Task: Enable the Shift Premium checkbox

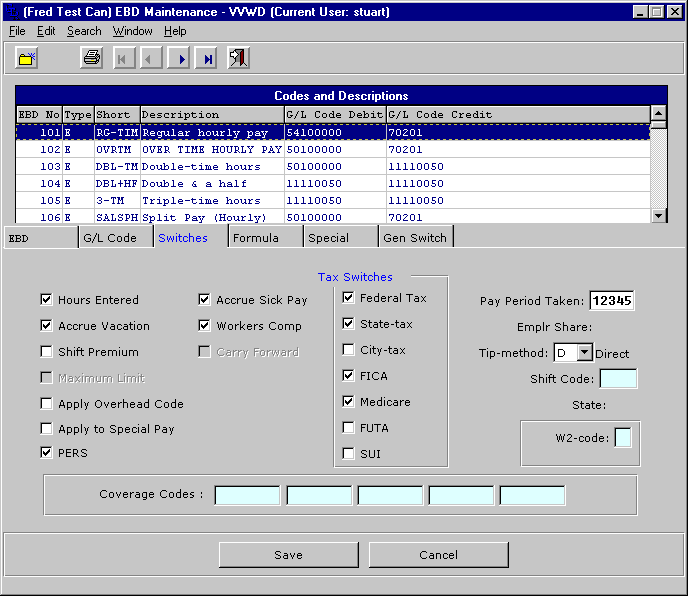Action: coord(47,352)
